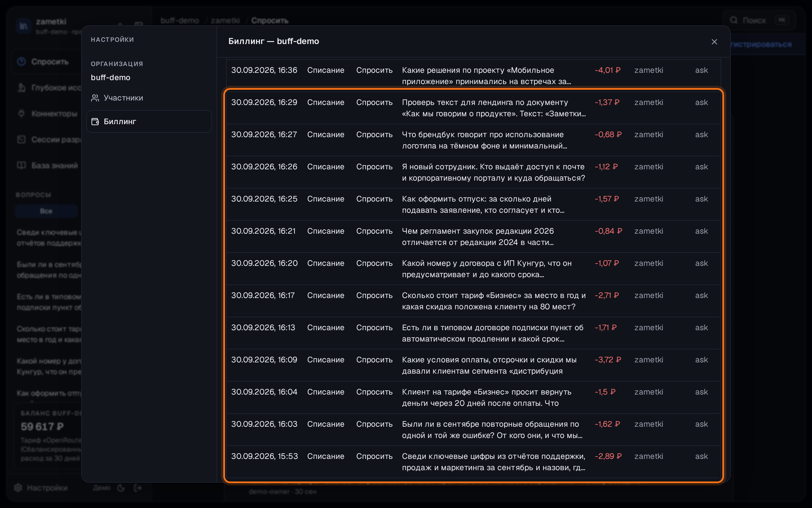Click the amount -2,71 ₽

tap(607, 295)
